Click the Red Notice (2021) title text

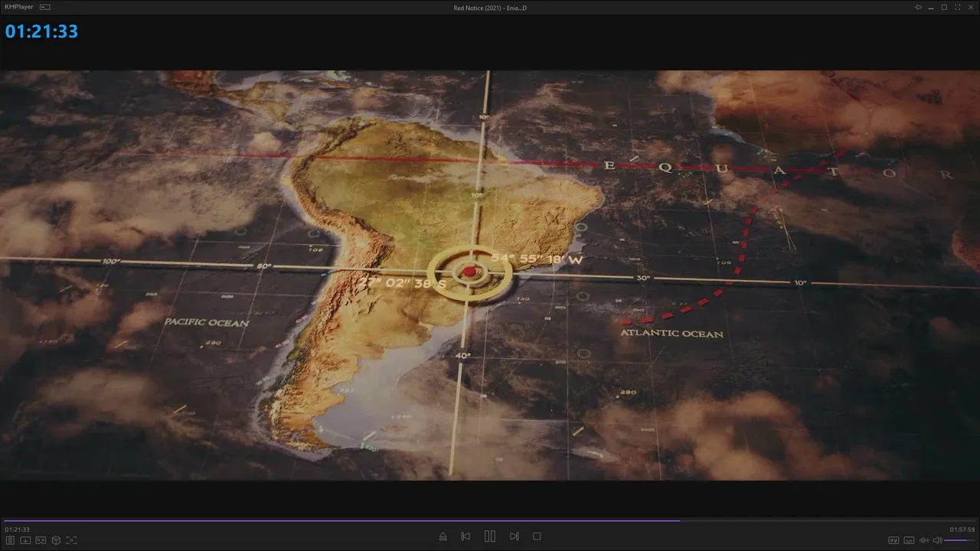[490, 8]
